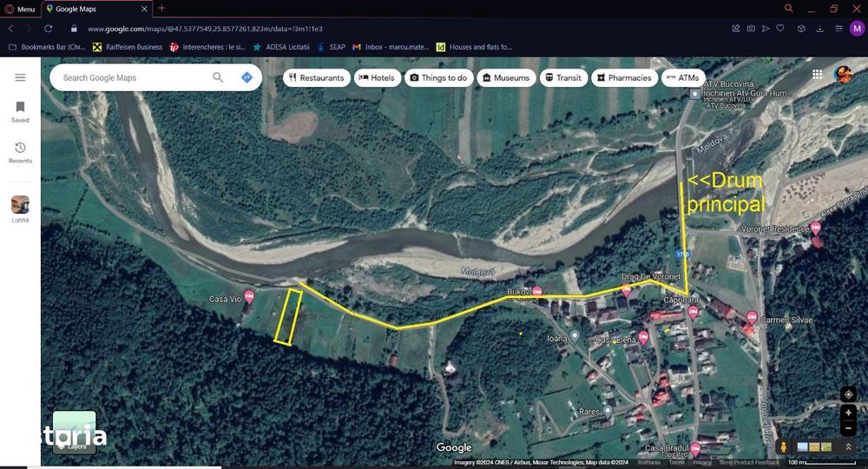The image size is (868, 469).
Task: Add page to favorites heart icon
Action: tap(780, 29)
